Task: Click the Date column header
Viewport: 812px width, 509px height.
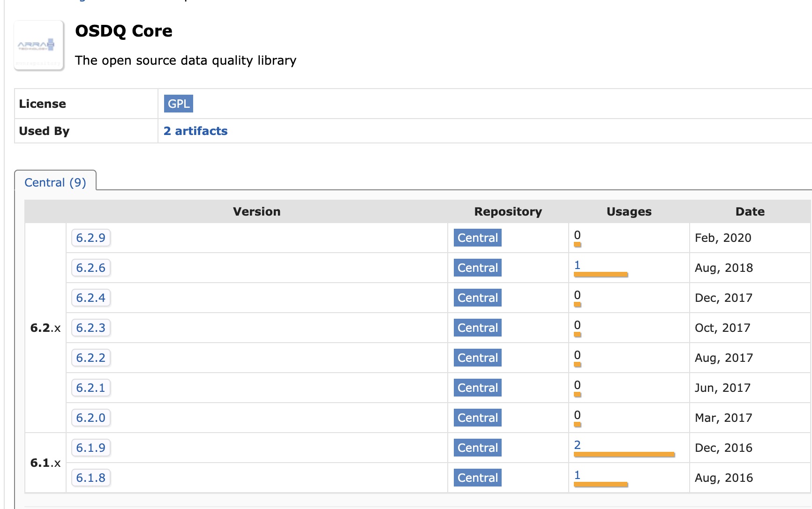Action: (750, 211)
